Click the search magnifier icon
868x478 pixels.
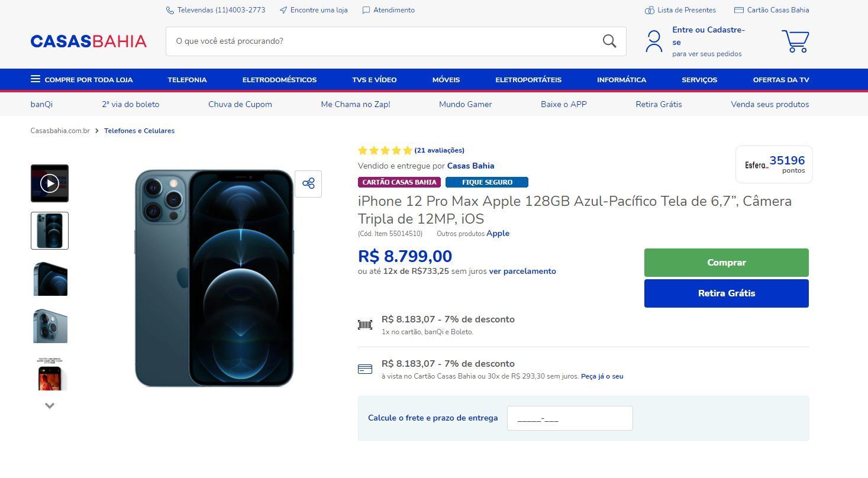(609, 41)
